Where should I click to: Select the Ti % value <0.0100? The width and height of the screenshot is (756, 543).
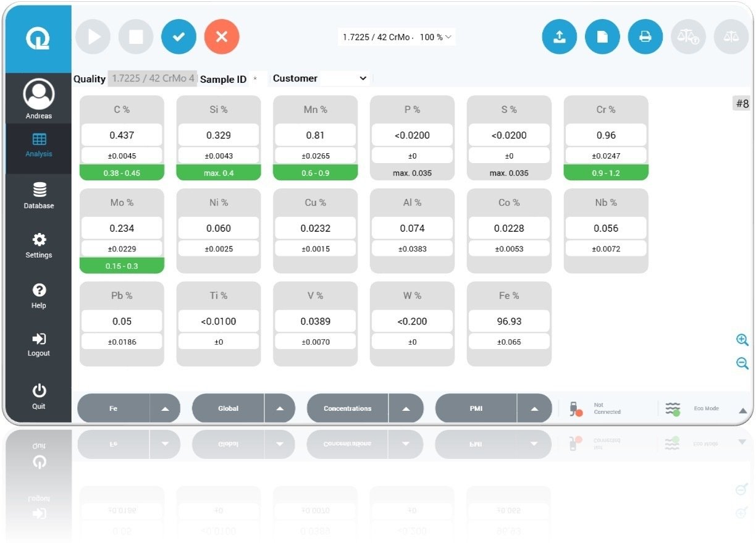(219, 321)
